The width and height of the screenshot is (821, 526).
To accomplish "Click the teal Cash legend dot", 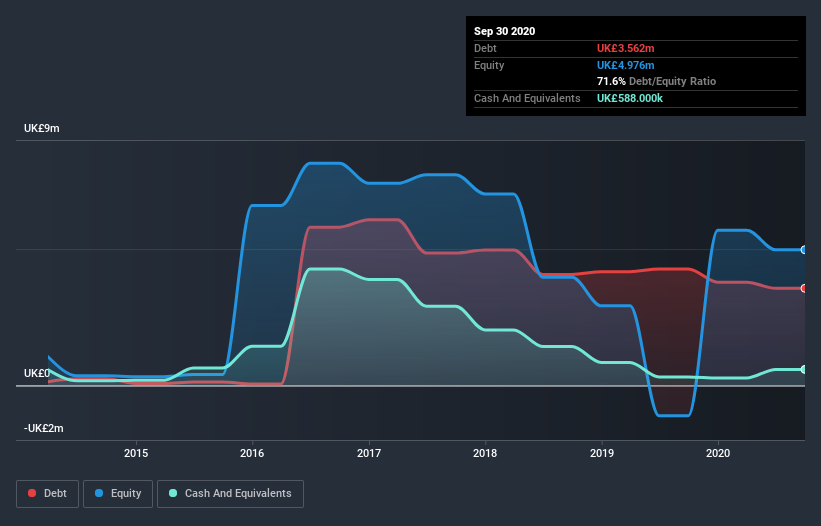I will coord(173,493).
